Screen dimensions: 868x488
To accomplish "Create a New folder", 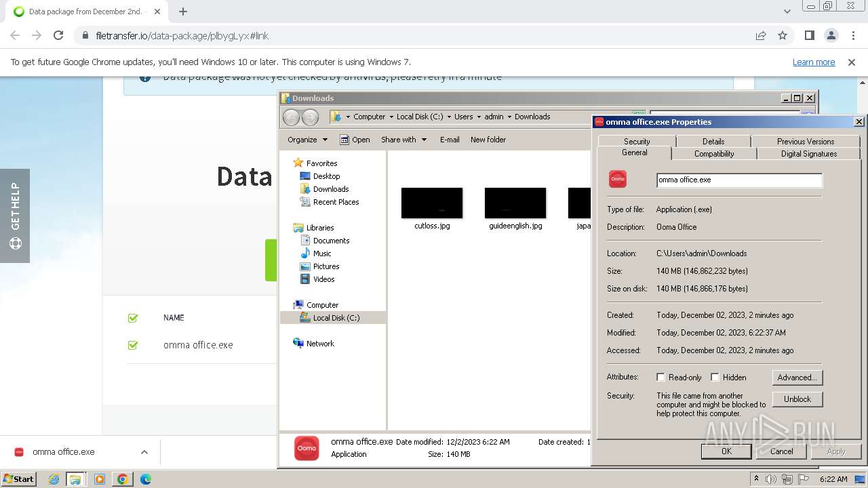I will [x=488, y=140].
